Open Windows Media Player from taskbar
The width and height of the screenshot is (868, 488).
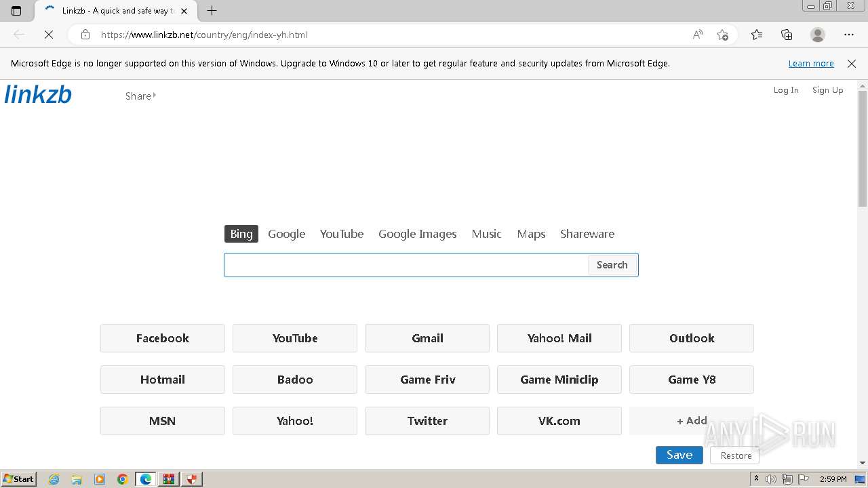point(100,479)
